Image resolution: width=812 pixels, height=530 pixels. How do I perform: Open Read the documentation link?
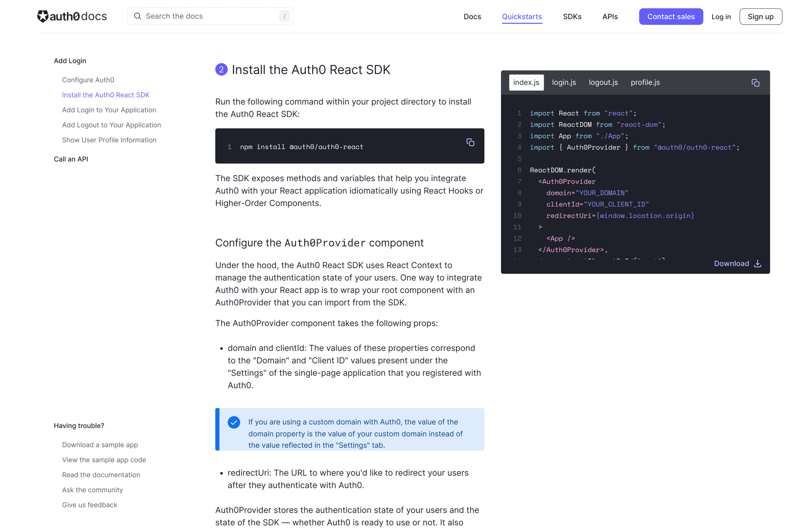[x=101, y=475]
